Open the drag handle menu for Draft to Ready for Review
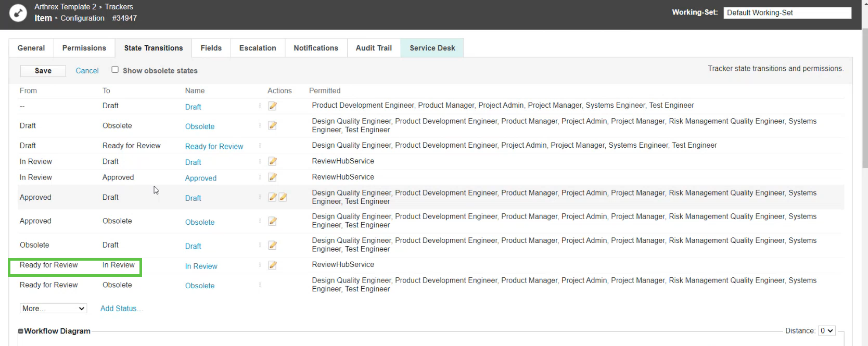The image size is (868, 346). pos(260,146)
